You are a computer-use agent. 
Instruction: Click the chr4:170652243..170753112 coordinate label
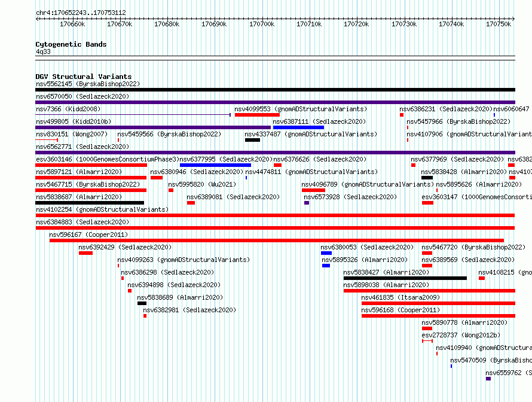point(81,13)
